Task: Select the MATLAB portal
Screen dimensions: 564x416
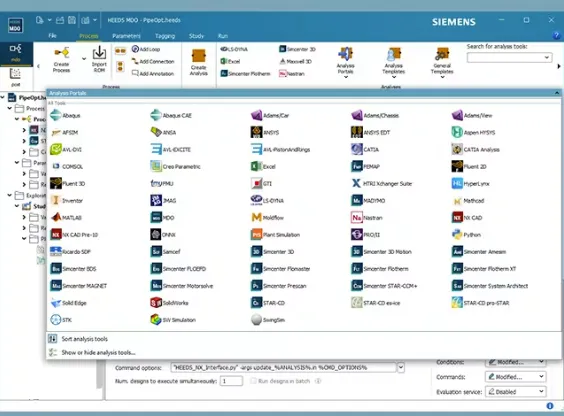Action: pyautogui.click(x=66, y=218)
